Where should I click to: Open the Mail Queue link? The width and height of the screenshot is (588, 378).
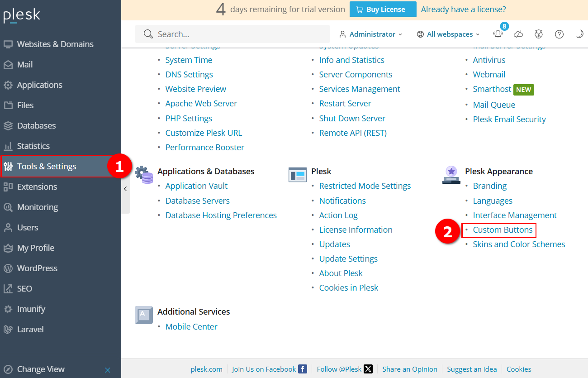tap(494, 105)
